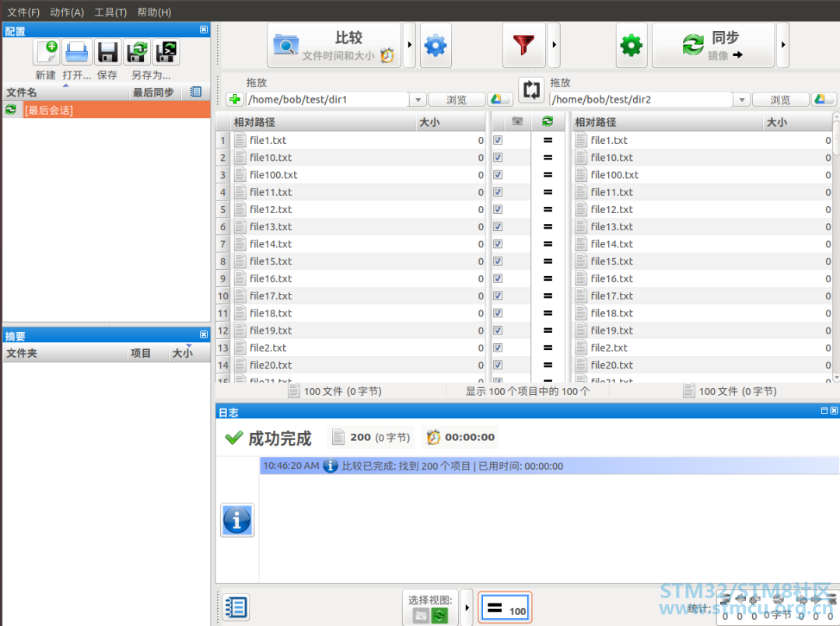
Task: Add a folder pair with green plus
Action: click(235, 99)
